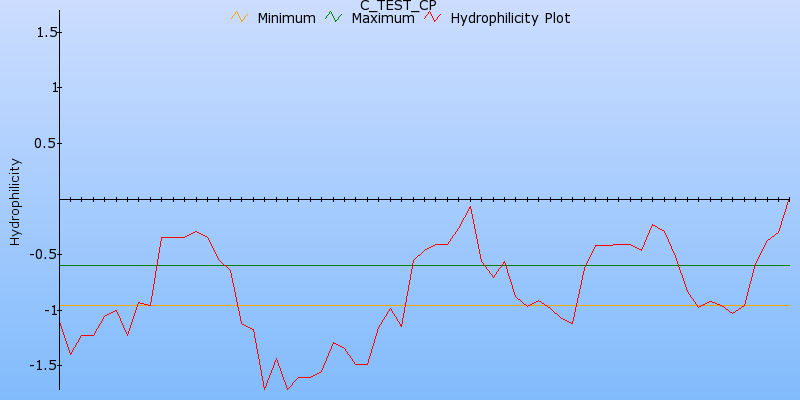800x400 pixels.
Task: Select the Minimum legend label
Action: (x=287, y=18)
